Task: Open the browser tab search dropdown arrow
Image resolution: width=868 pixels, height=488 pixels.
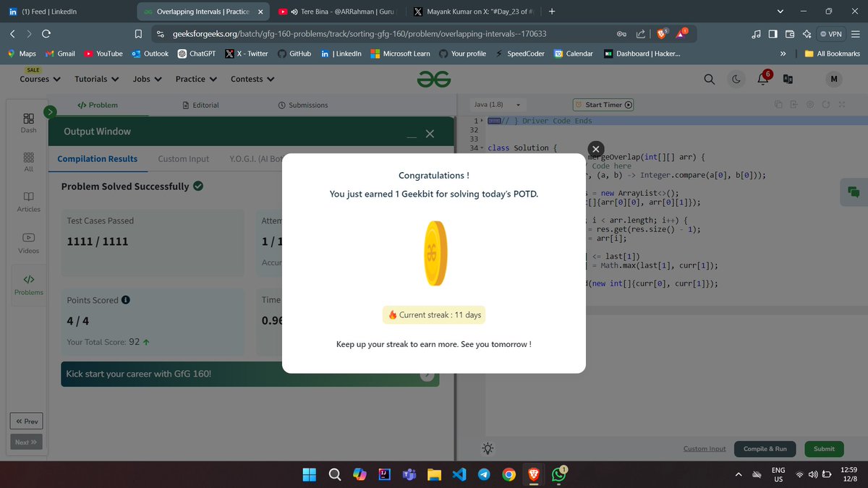Action: click(x=780, y=12)
